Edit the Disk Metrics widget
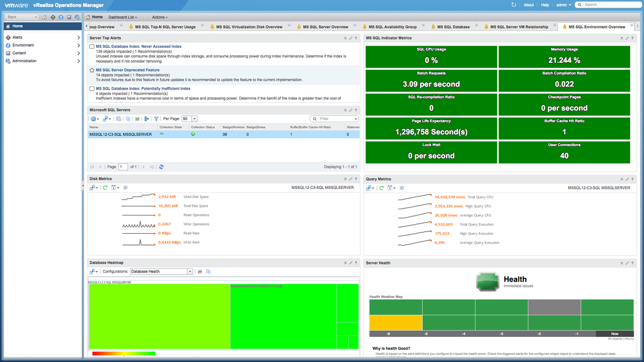The width and height of the screenshot is (644, 362). pos(350,179)
